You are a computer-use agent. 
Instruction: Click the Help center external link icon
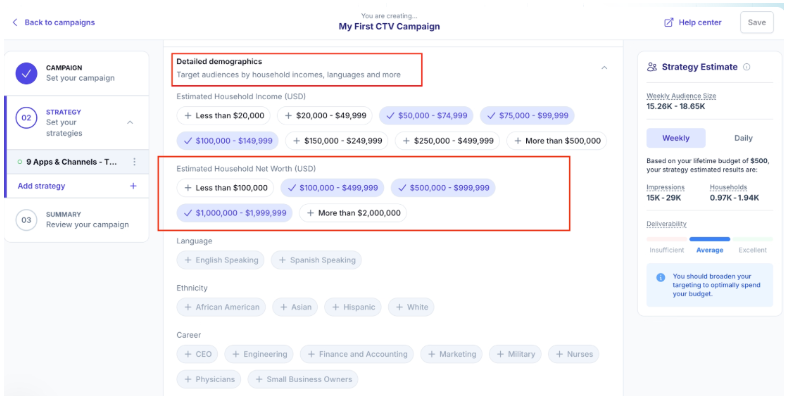click(669, 22)
